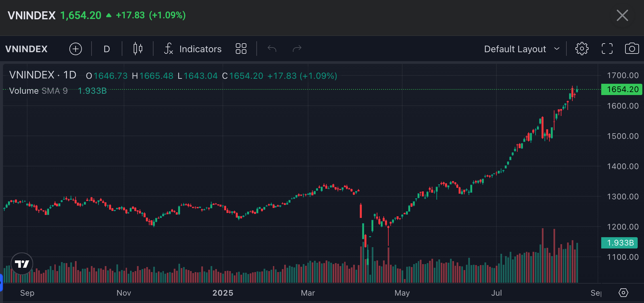Close the VNINDEX chart panel
This screenshot has height=303, width=644.
pos(622,15)
